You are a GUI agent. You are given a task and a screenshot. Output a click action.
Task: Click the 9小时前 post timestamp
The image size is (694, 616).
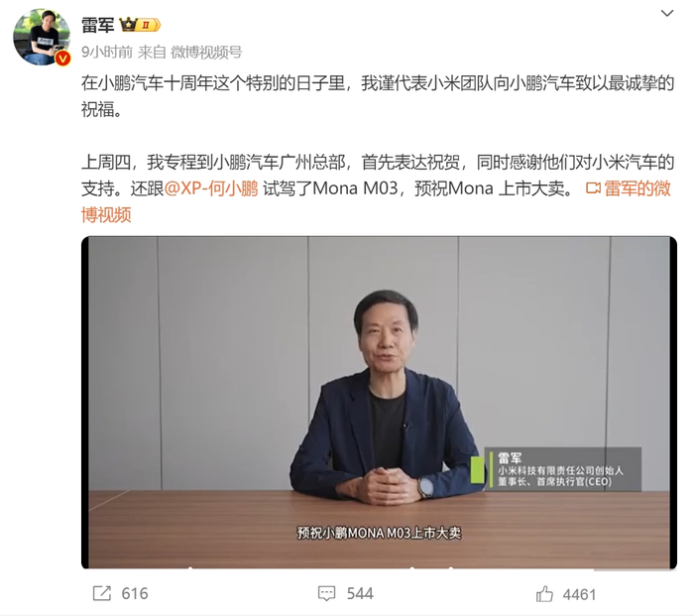(x=107, y=53)
